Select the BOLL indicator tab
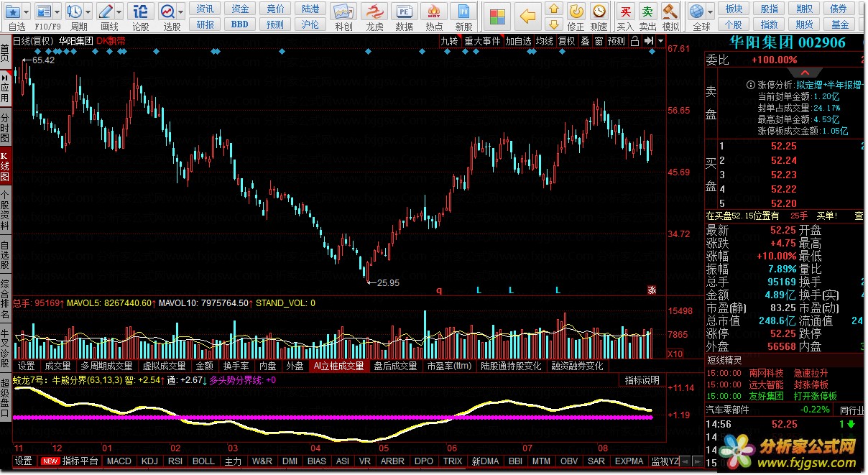Viewport: 868px width, 475px height. pyautogui.click(x=203, y=461)
